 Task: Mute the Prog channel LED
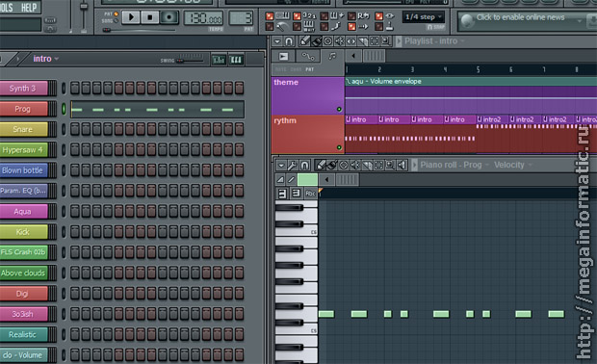(x=64, y=109)
